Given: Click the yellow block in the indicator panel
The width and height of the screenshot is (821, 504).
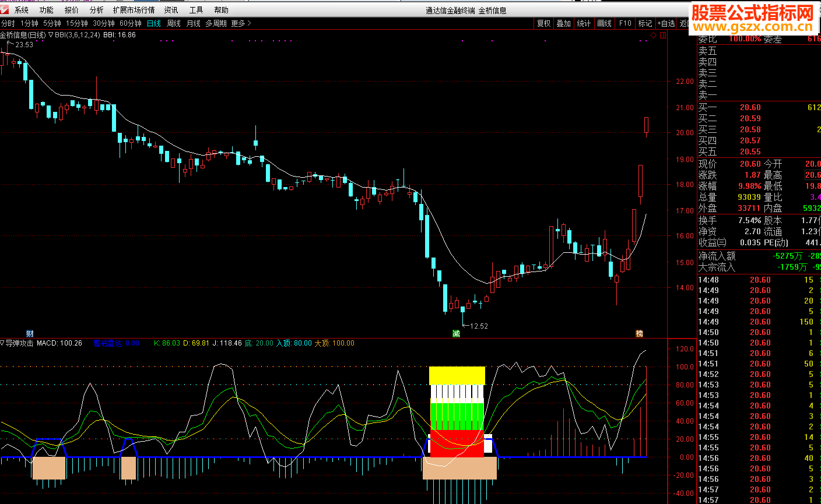Looking at the screenshot, I should [x=457, y=375].
